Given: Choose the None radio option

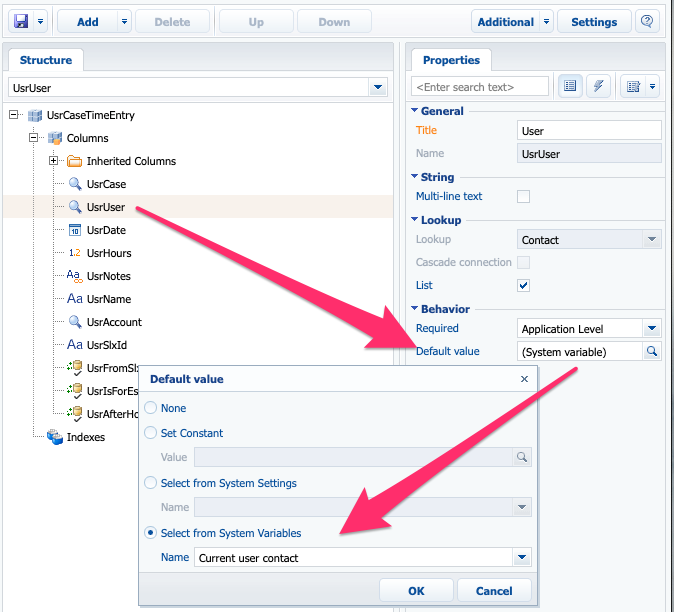Looking at the screenshot, I should pyautogui.click(x=150, y=407).
